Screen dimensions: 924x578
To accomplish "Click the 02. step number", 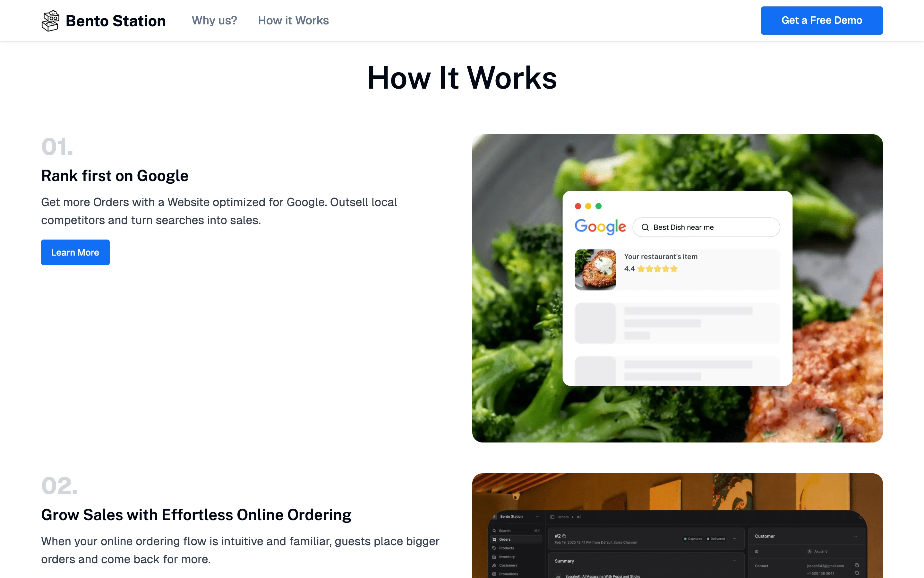I will (59, 486).
